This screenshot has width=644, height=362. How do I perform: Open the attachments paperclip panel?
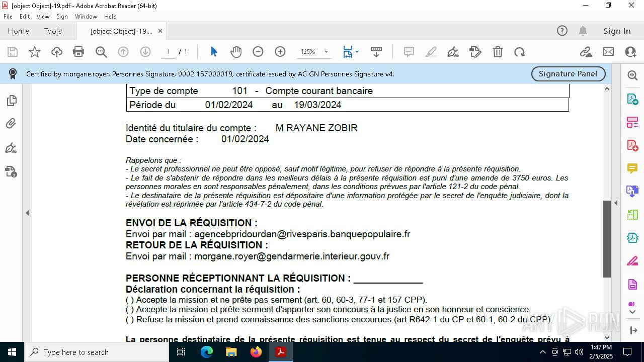[11, 124]
